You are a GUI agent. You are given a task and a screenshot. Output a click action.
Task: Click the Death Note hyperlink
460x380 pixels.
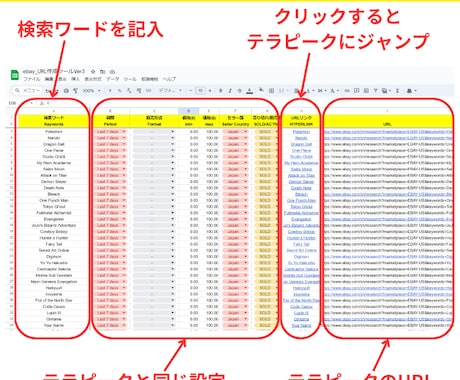[301, 188]
